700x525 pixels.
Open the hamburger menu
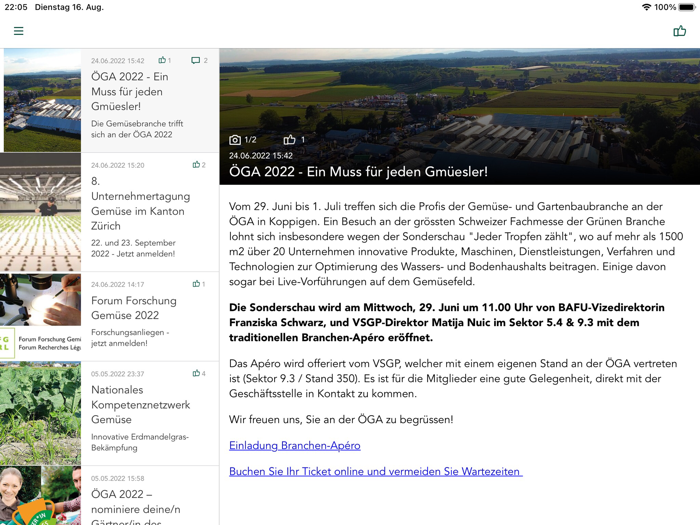click(18, 31)
